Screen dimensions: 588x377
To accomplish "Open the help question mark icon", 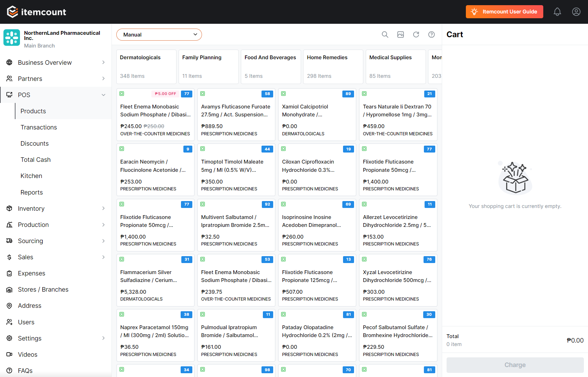I will tap(431, 34).
